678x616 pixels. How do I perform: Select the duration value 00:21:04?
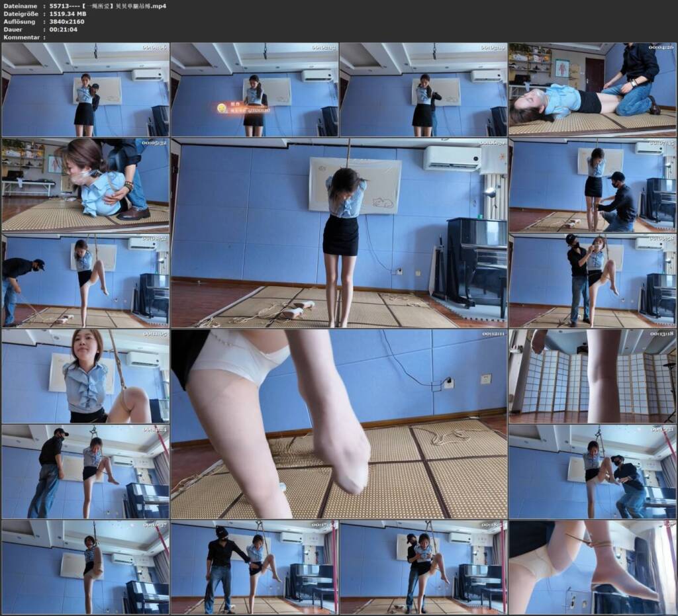pos(64,29)
